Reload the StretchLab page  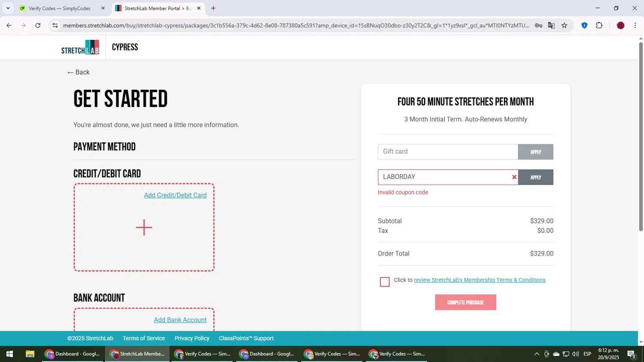tap(38, 25)
